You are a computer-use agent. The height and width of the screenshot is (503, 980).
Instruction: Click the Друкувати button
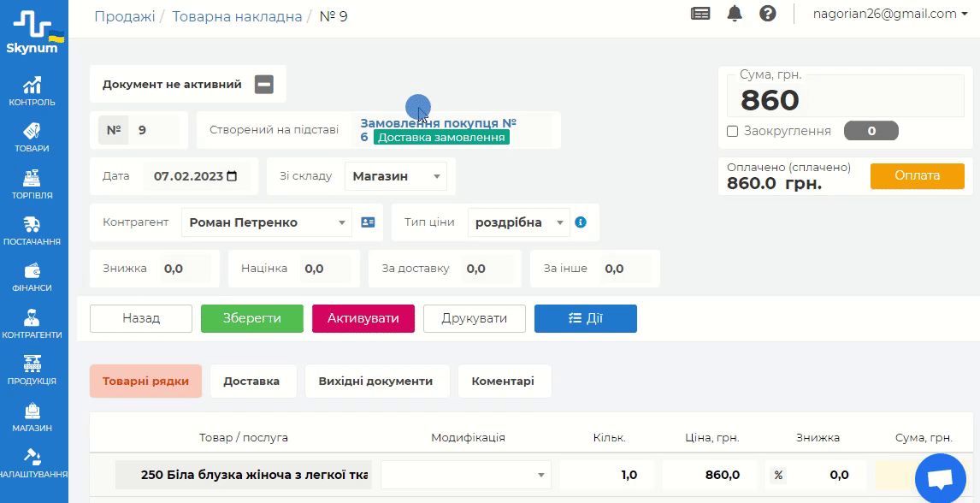(x=475, y=319)
